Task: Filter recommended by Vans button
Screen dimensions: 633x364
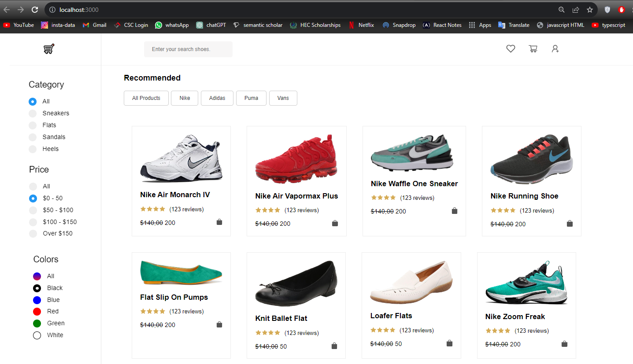Action: tap(283, 98)
